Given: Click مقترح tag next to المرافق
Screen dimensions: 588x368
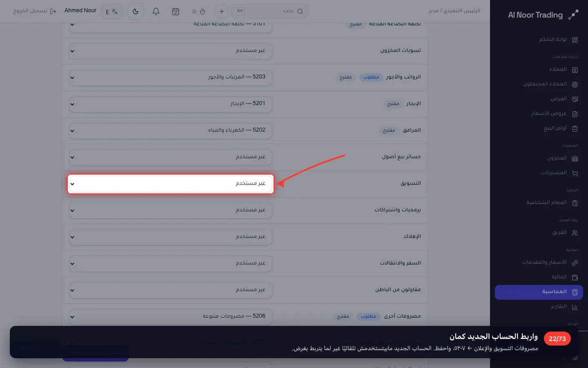Looking at the screenshot, I should tap(389, 130).
